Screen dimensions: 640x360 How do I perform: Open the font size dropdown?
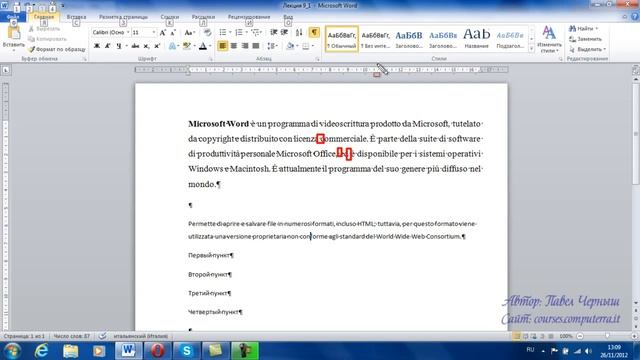(x=154, y=32)
